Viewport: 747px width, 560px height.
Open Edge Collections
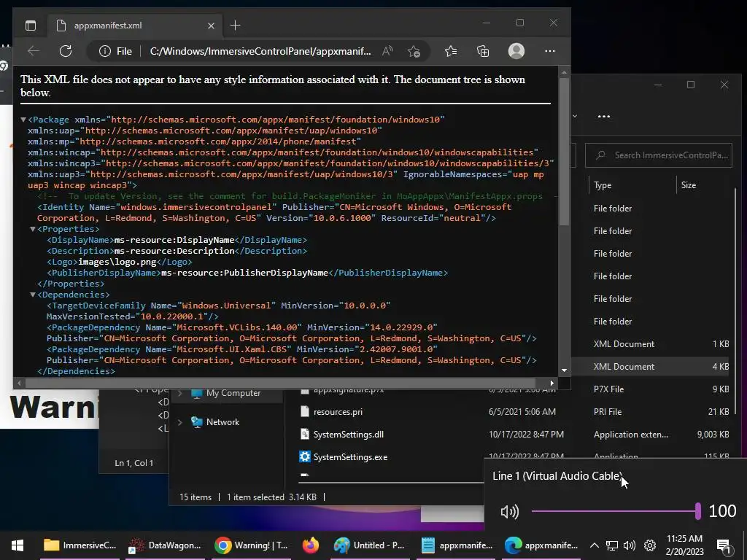click(x=483, y=51)
